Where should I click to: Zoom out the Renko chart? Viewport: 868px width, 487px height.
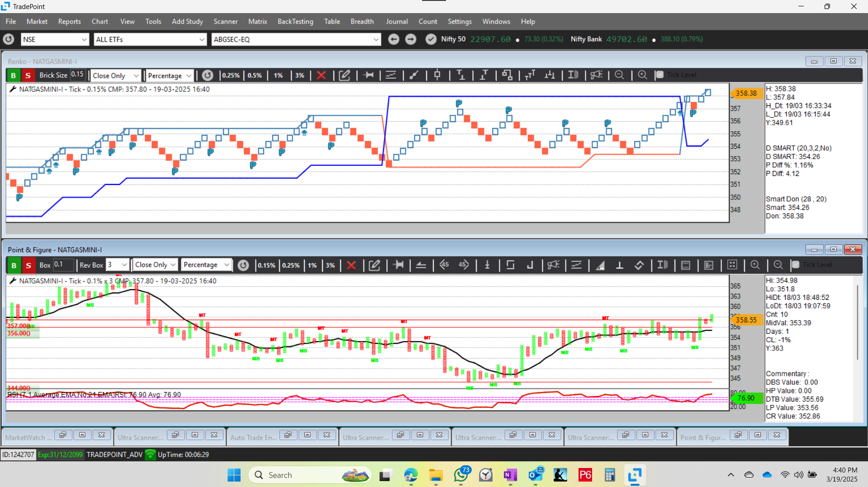[619, 75]
